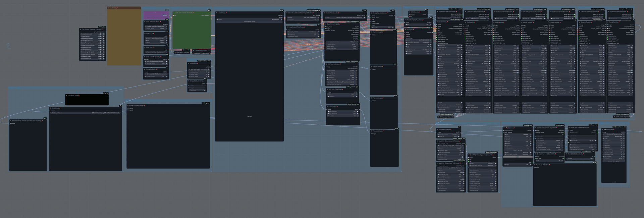
Task: Toggle Enable Main Detailers switch
Action: [100, 39]
